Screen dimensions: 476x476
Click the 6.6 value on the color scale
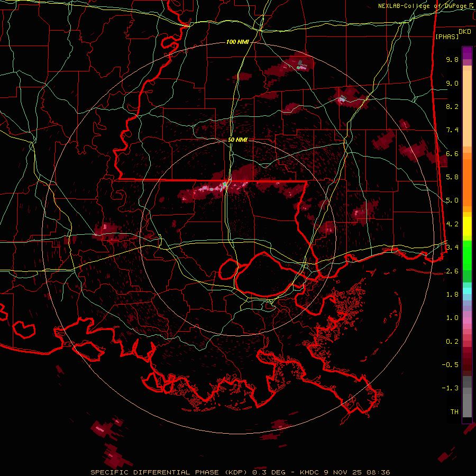[452, 153]
